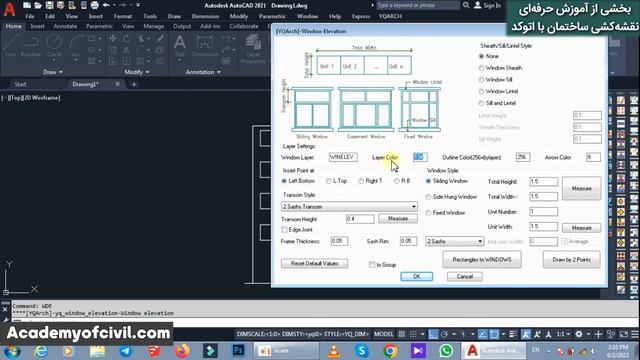Click the Window Layer input field

tap(343, 157)
